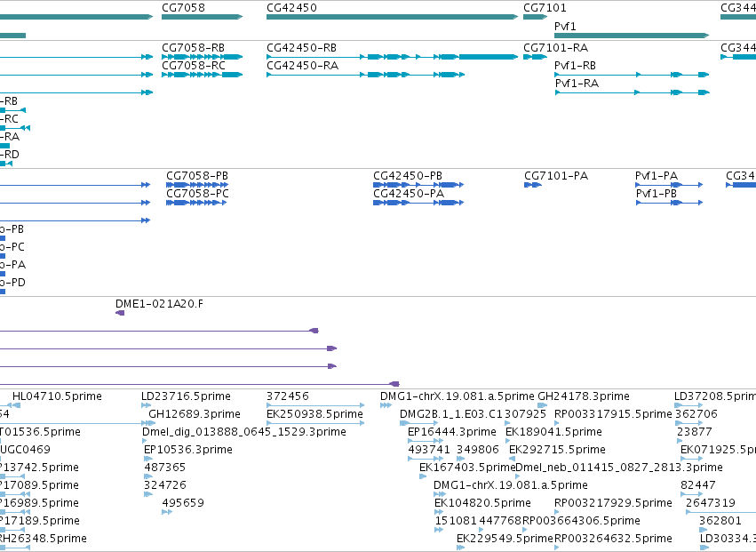
Task: Click the EK167403.5prime label
Action: (x=467, y=468)
